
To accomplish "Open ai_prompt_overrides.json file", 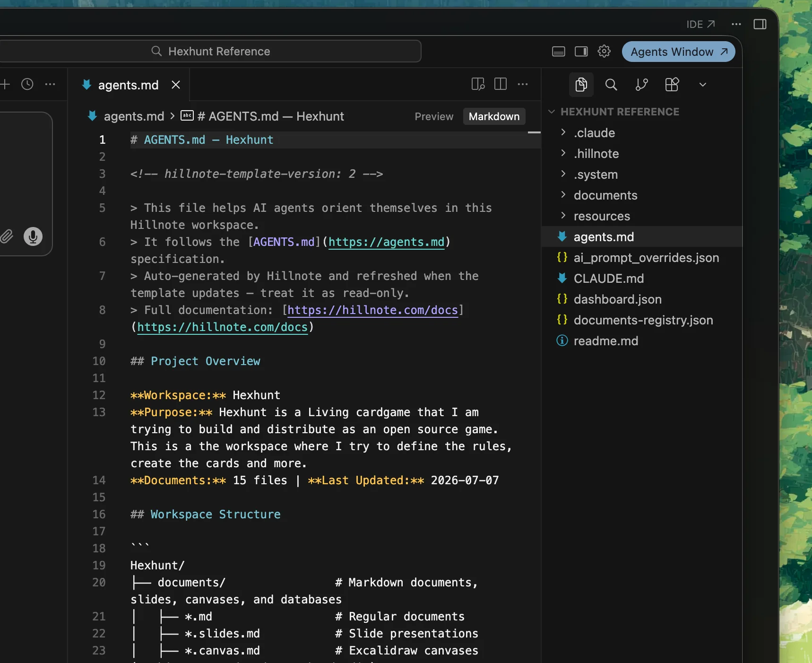I will 646,258.
